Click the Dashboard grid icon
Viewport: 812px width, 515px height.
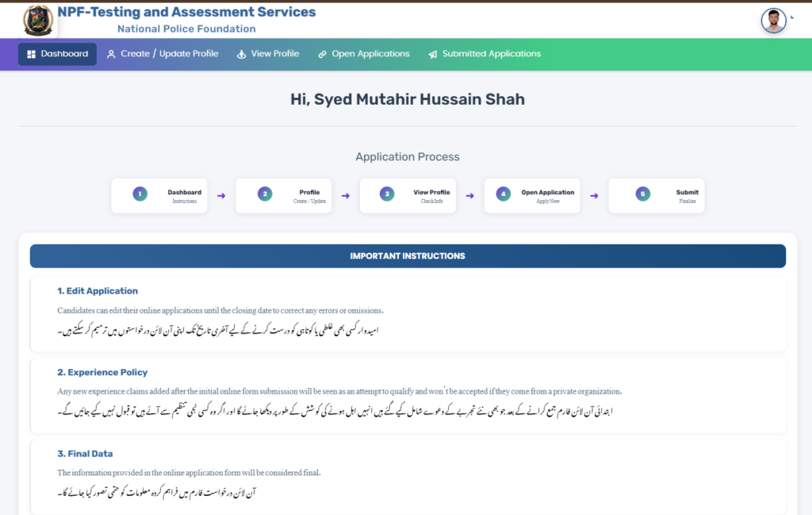click(31, 55)
